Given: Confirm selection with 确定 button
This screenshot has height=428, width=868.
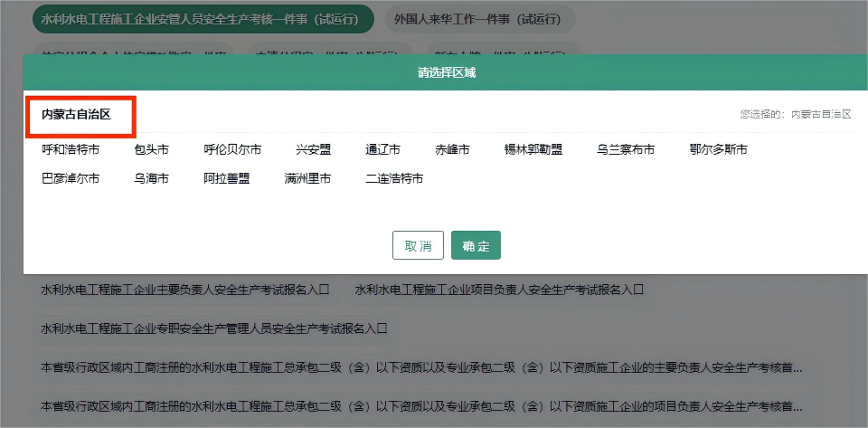Looking at the screenshot, I should [x=476, y=245].
